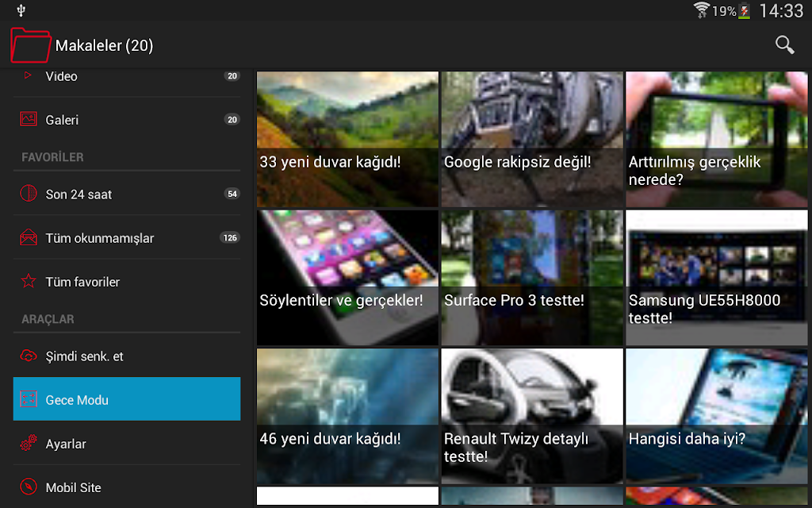Select the Video menu entry

pyautogui.click(x=127, y=78)
